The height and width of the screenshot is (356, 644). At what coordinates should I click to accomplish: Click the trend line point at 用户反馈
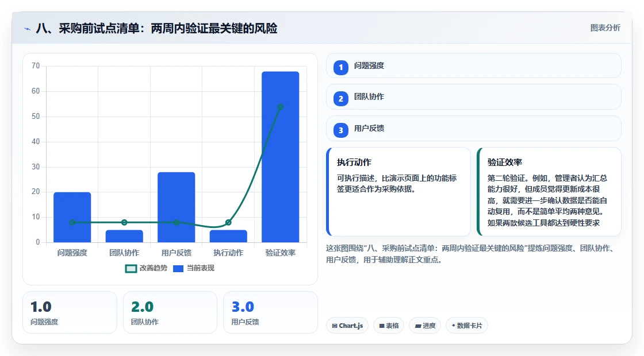(176, 222)
